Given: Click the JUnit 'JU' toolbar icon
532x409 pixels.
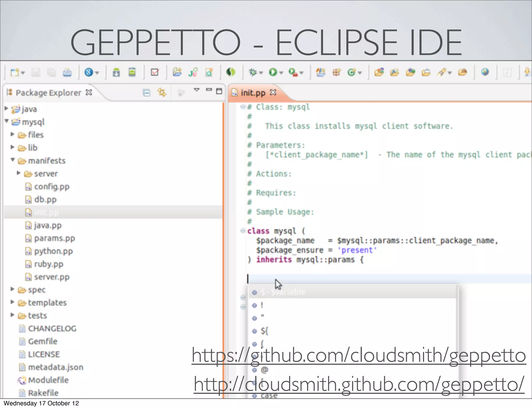Looking at the screenshot, I should pyautogui.click(x=193, y=72).
